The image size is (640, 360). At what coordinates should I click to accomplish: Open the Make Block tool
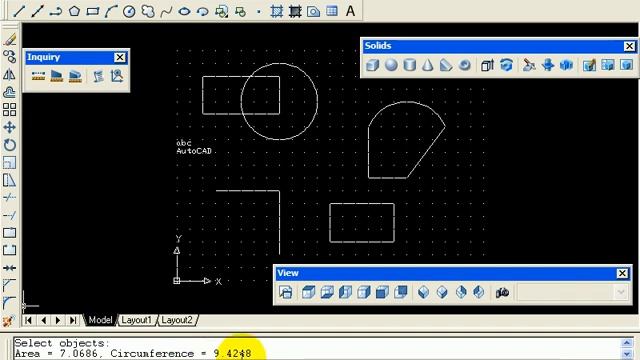[x=240, y=11]
